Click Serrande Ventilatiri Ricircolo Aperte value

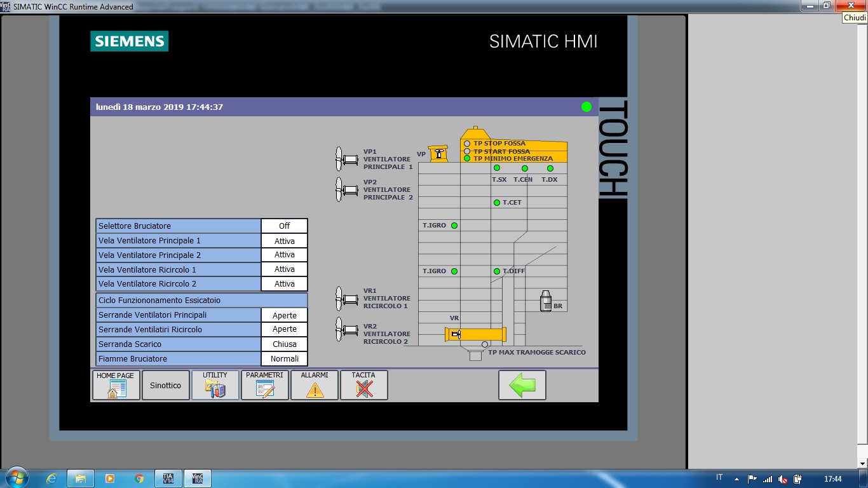285,329
